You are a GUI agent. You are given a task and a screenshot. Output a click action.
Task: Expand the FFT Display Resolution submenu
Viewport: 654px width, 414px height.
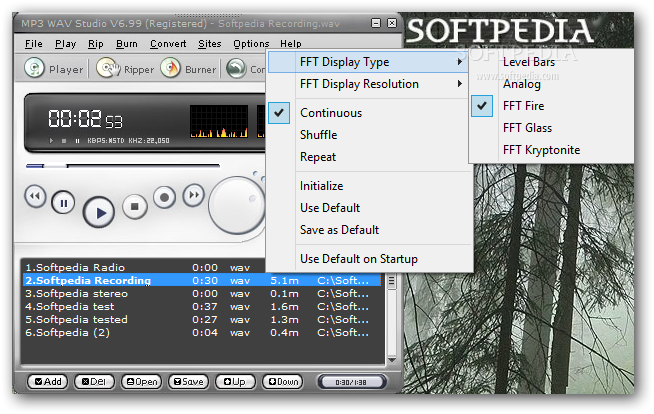pyautogui.click(x=367, y=84)
